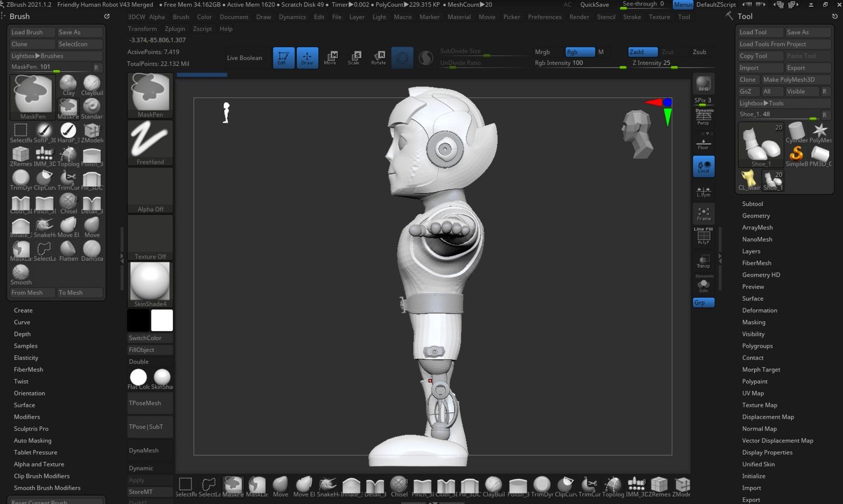This screenshot has height=504, width=843.
Task: Open the Stroke menu
Action: pyautogui.click(x=632, y=17)
